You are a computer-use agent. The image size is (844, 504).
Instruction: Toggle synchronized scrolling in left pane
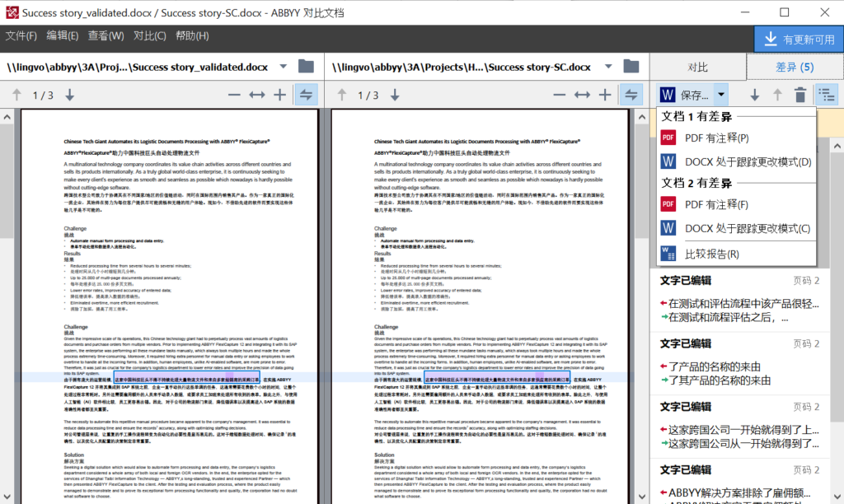point(306,95)
